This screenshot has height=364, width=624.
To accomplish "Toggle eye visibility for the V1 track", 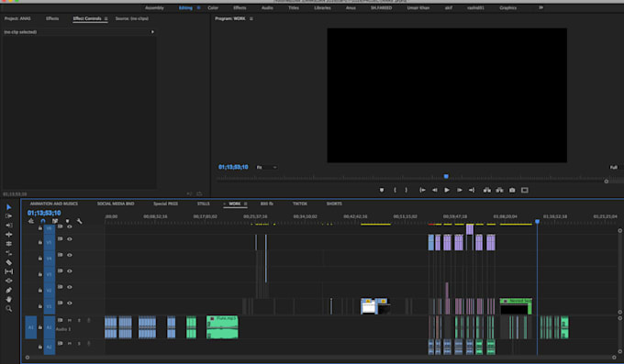I will [70, 303].
